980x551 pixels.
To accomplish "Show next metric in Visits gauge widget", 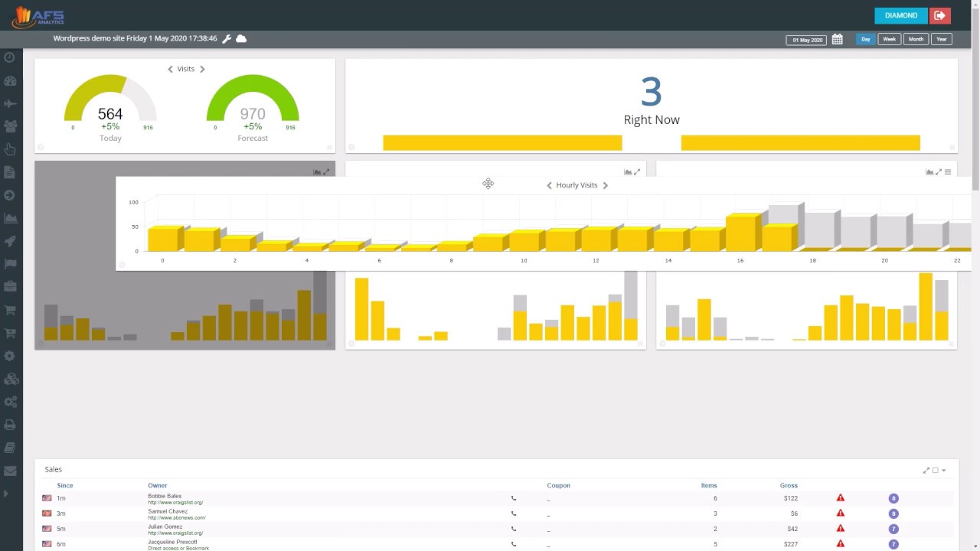I will pyautogui.click(x=202, y=69).
